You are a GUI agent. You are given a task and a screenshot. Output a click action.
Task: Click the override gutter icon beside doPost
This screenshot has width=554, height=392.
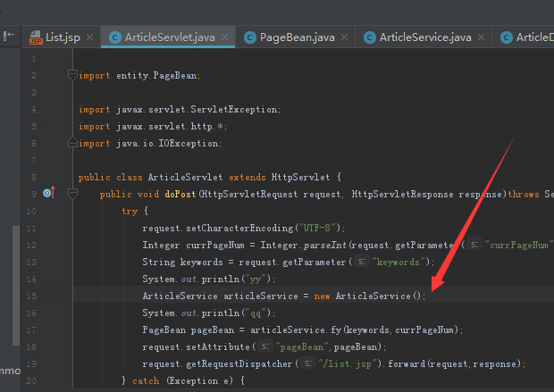[x=48, y=194]
